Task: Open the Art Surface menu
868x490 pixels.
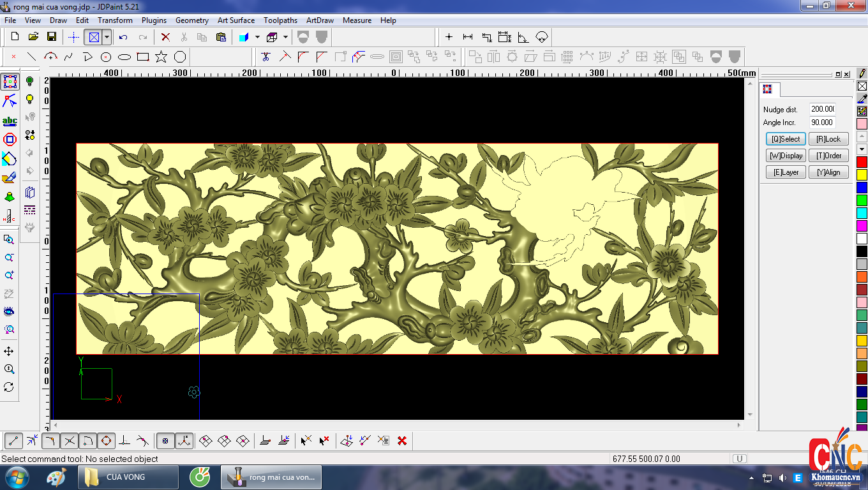Action: (x=236, y=20)
